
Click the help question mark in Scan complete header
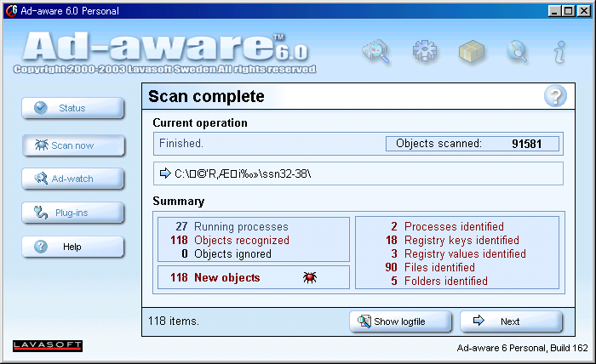click(x=555, y=96)
